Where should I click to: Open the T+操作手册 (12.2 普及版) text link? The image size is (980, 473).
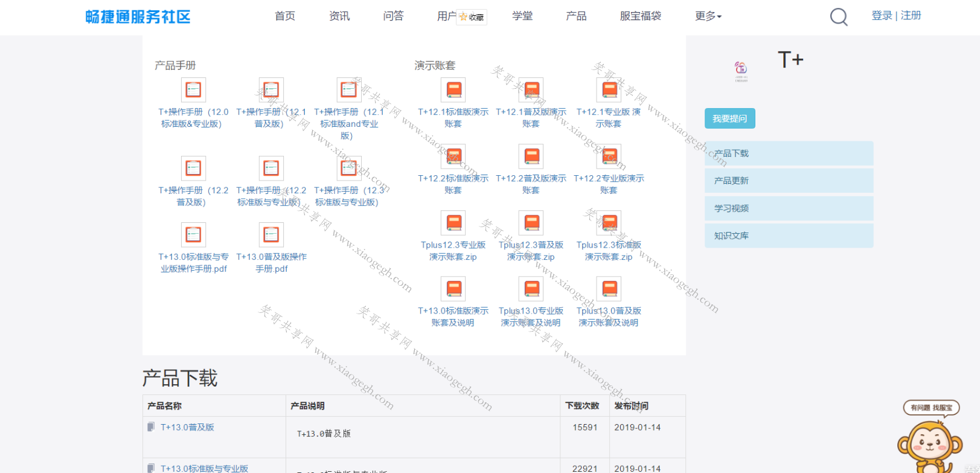pyautogui.click(x=193, y=196)
